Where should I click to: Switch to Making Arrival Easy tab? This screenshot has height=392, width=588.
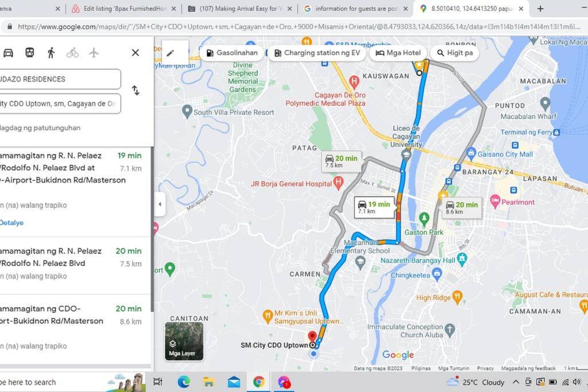(240, 9)
